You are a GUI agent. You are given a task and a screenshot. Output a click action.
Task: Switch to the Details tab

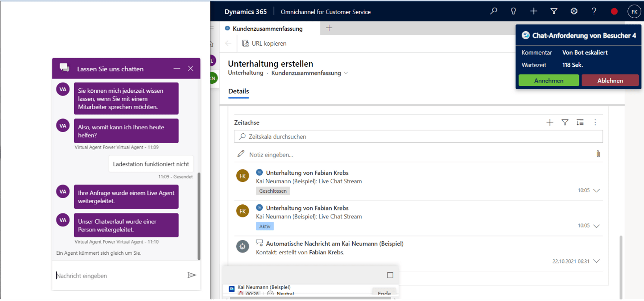(x=238, y=91)
